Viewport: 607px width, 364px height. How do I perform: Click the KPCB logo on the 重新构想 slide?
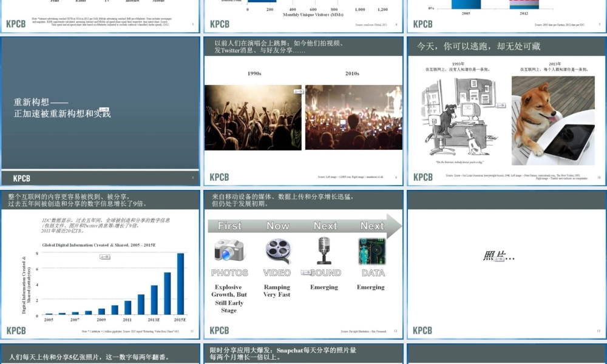click(x=22, y=178)
